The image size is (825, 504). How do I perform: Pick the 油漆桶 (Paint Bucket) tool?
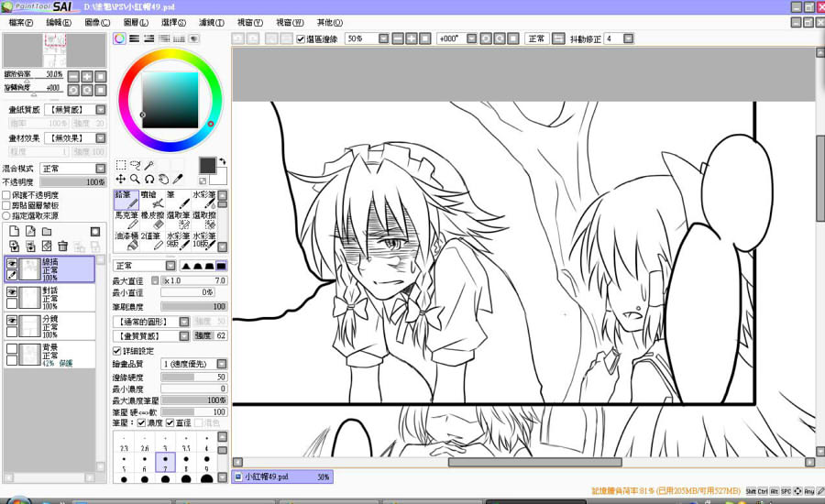click(x=125, y=240)
